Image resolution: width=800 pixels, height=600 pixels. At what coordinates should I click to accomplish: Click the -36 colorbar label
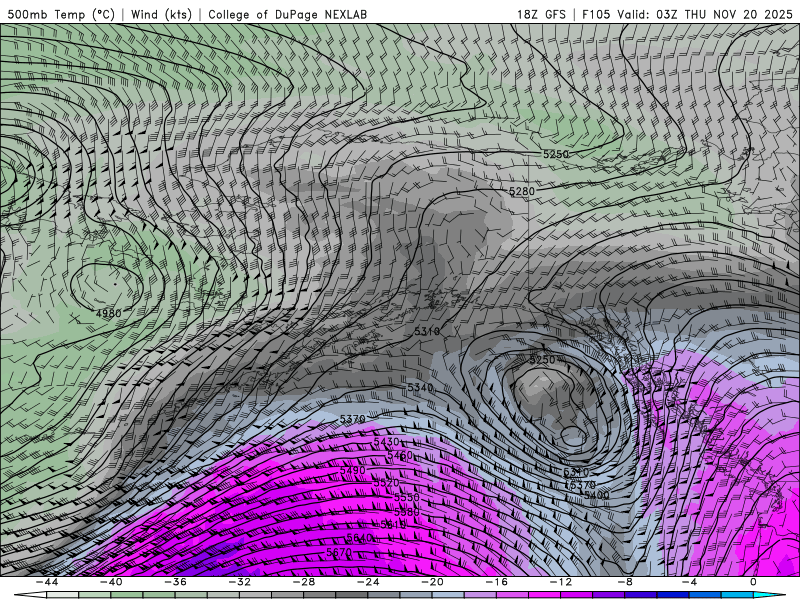[x=175, y=582]
